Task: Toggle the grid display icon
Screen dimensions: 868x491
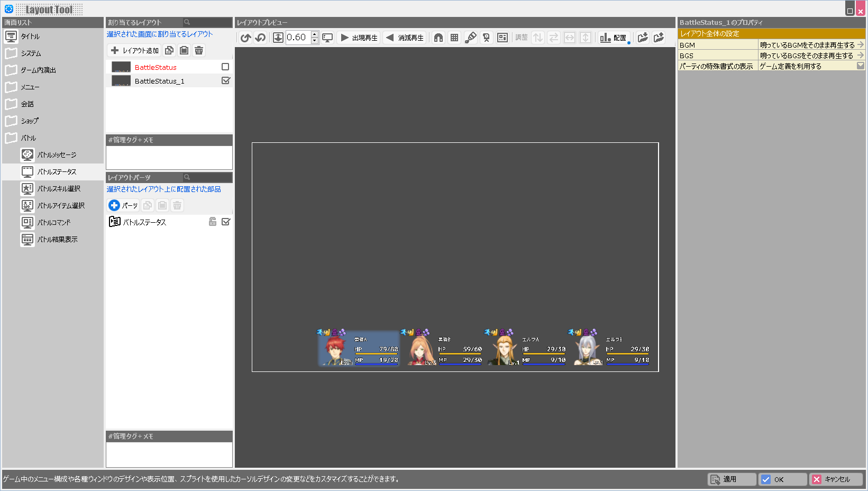Action: point(454,38)
